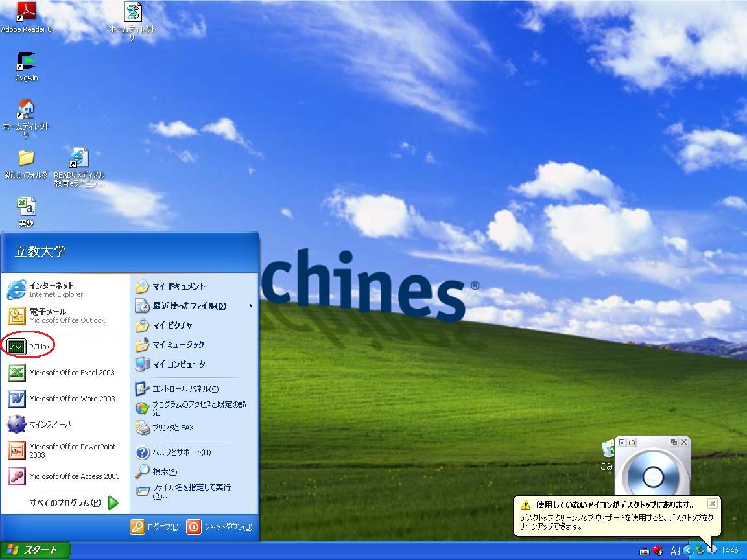Open Microsoft Office Access 2003
The image size is (747, 560).
coord(65,476)
